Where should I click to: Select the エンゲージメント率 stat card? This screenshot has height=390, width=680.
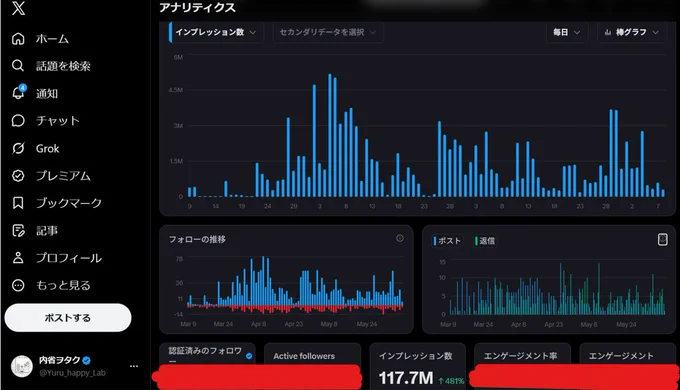(522, 366)
